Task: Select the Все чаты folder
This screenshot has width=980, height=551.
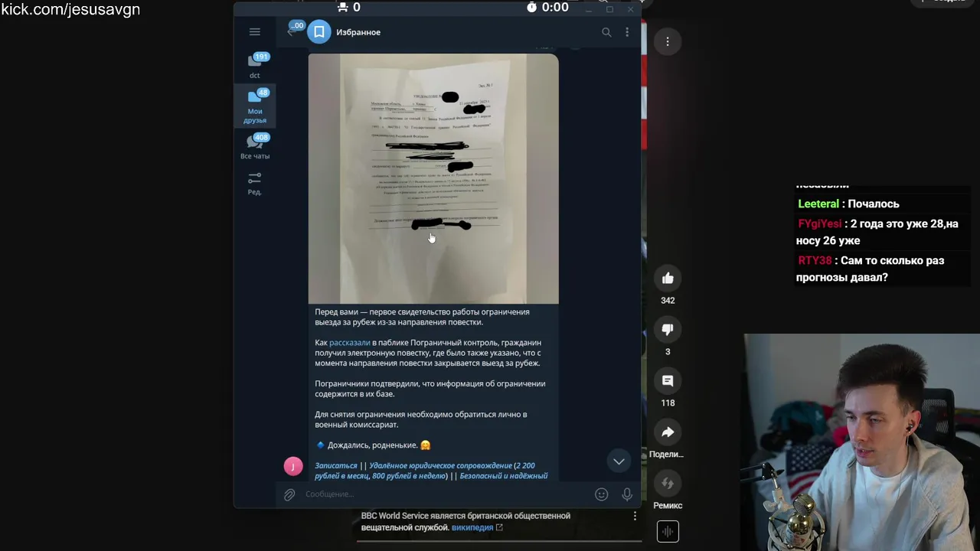Action: [x=255, y=147]
